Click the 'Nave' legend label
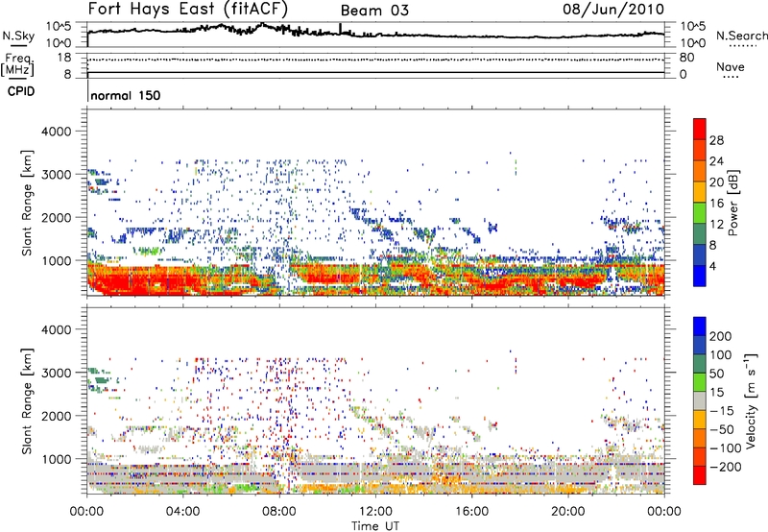This screenshot has height=532, width=768. [x=731, y=67]
